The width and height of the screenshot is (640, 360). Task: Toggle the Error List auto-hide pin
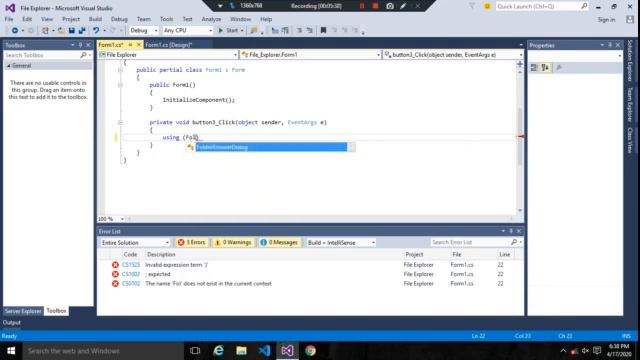tap(511, 231)
